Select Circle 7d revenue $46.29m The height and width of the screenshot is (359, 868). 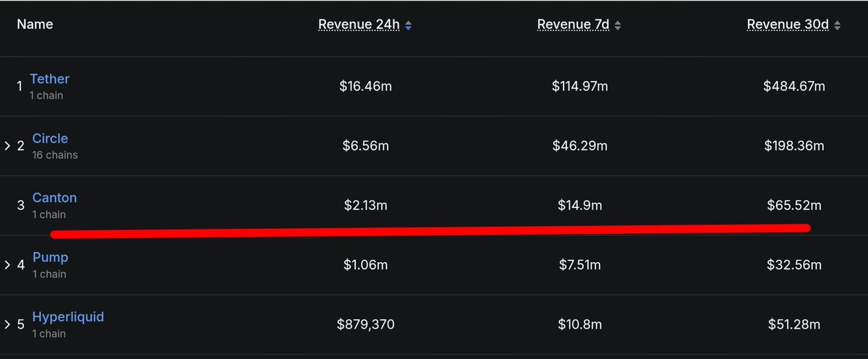(x=579, y=146)
